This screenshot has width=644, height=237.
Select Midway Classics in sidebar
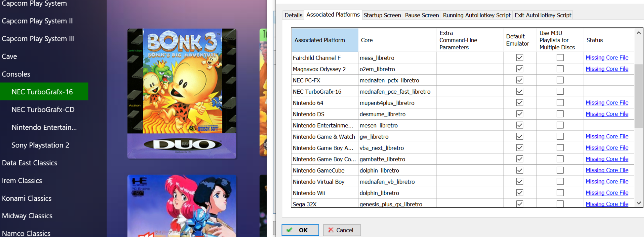click(27, 216)
